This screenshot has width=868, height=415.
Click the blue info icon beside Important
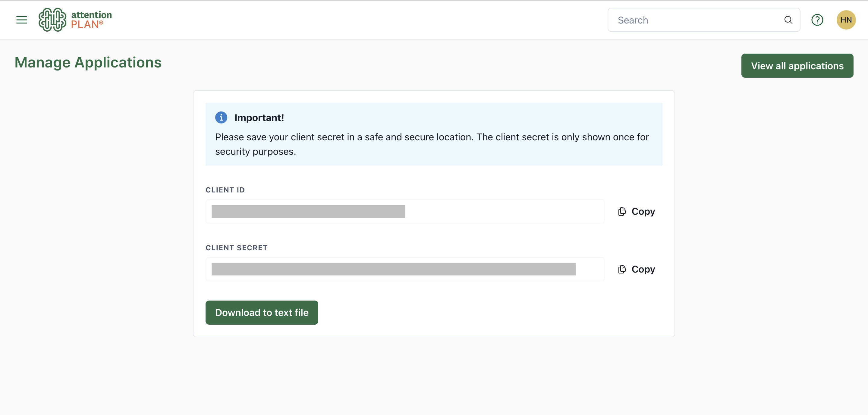click(x=221, y=117)
